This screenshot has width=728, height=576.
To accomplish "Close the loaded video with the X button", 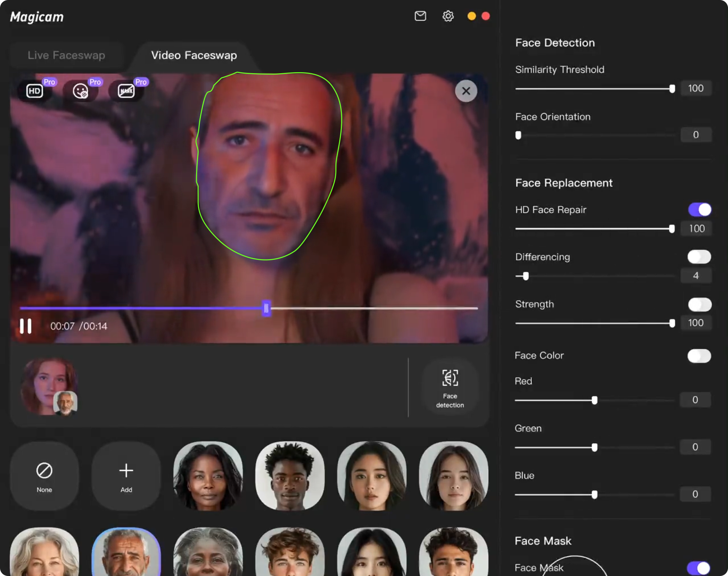I will pyautogui.click(x=466, y=91).
